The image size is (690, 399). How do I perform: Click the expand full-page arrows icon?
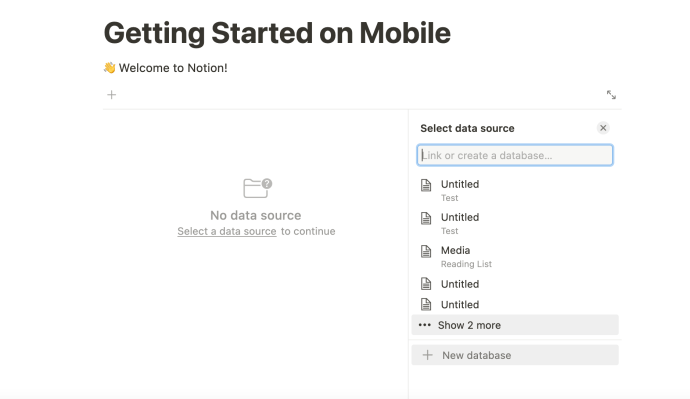(x=611, y=95)
